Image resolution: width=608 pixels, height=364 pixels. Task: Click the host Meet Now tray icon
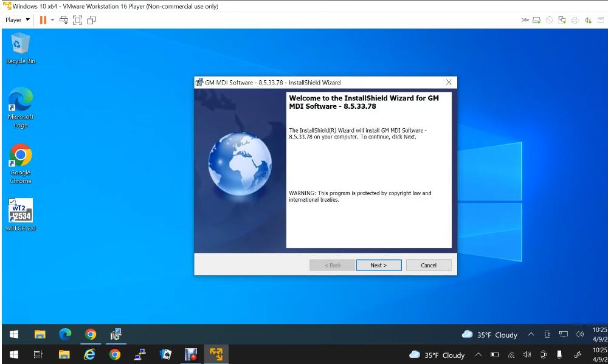pos(543,354)
